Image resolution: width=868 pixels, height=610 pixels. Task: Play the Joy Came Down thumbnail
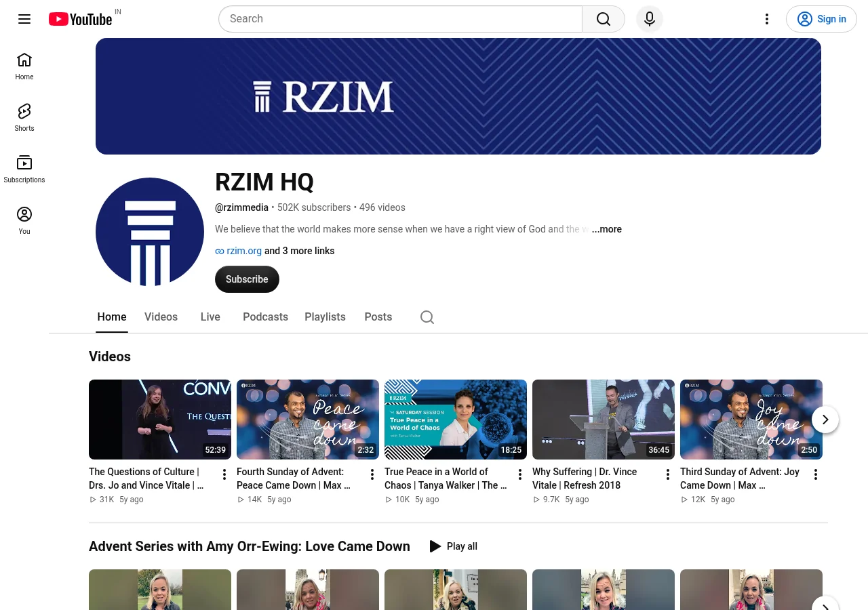click(x=751, y=420)
